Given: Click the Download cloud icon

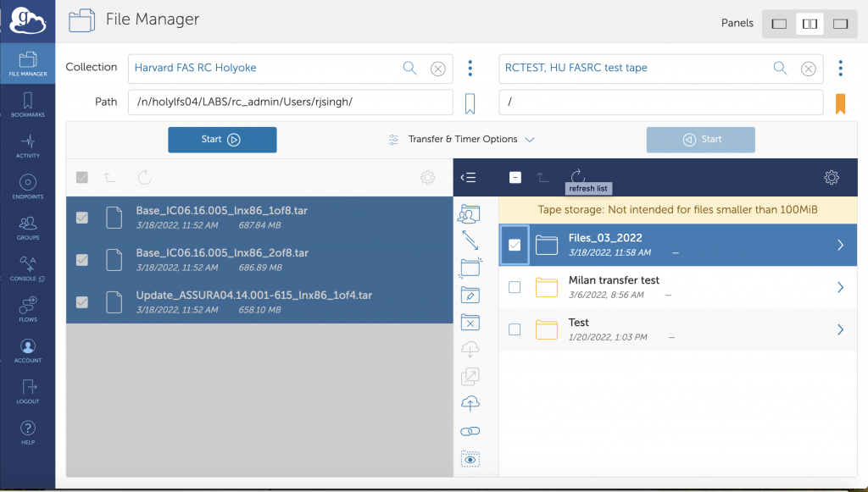Looking at the screenshot, I should click(470, 350).
